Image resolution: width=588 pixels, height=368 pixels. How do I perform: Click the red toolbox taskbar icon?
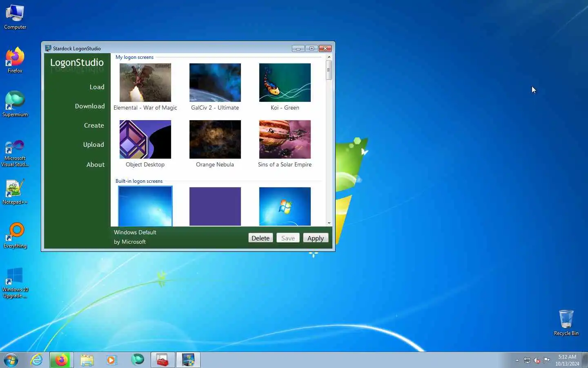coord(163,360)
